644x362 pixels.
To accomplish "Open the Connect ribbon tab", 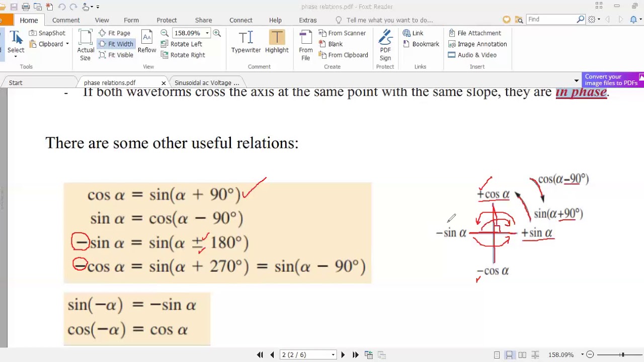I will [x=241, y=20].
